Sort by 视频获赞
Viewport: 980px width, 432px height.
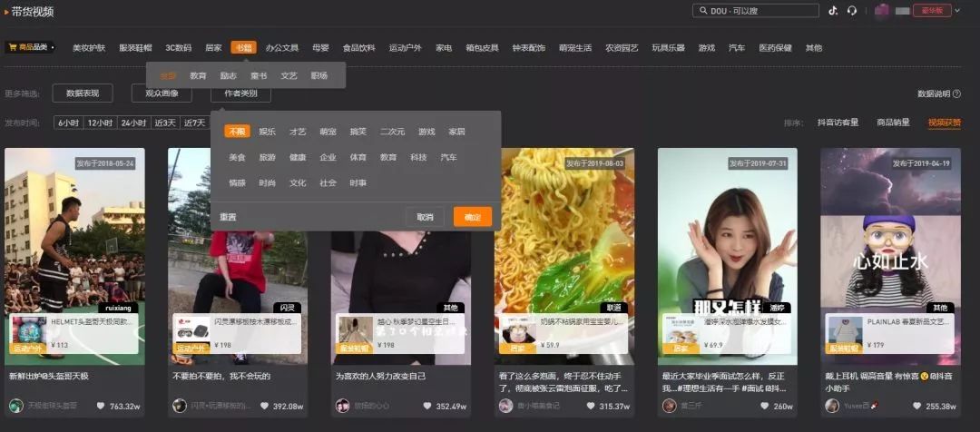click(x=945, y=123)
